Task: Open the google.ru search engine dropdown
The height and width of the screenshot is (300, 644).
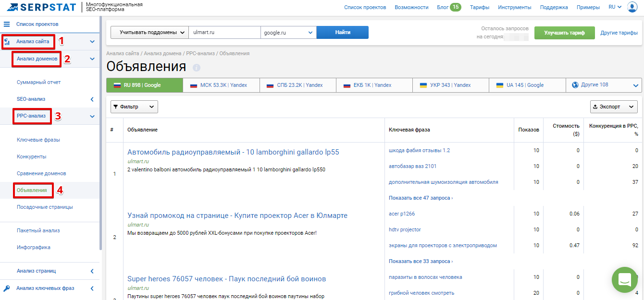Action: [x=288, y=32]
